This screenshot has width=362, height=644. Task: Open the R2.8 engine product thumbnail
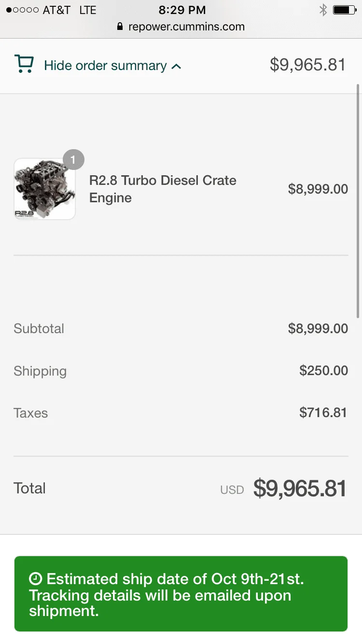click(x=44, y=189)
